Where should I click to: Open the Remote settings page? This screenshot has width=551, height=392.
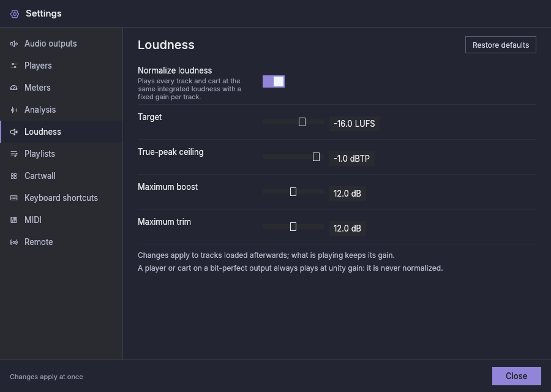(61, 242)
